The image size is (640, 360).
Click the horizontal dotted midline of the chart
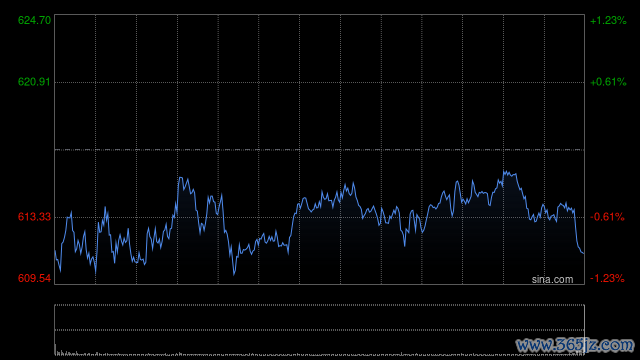tap(320, 150)
